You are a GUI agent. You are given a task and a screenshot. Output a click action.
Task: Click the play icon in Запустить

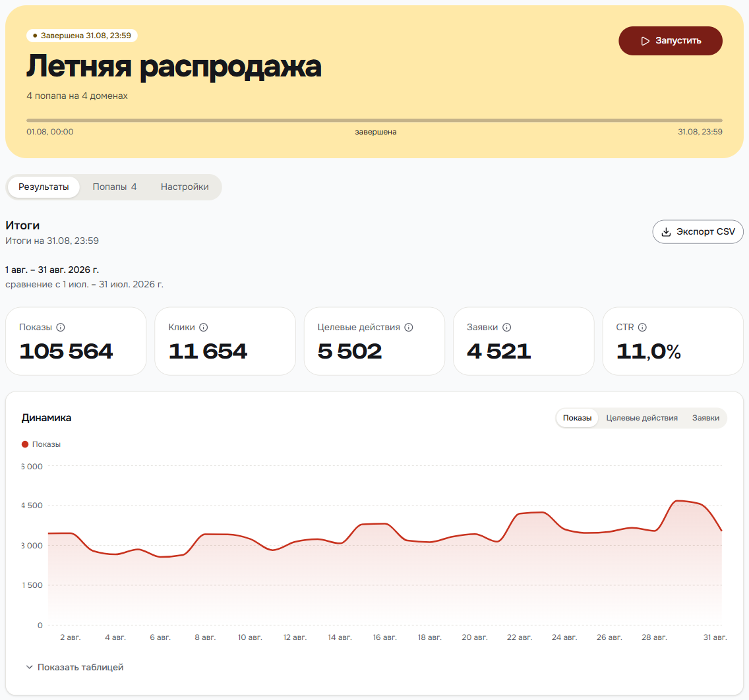[x=645, y=41]
